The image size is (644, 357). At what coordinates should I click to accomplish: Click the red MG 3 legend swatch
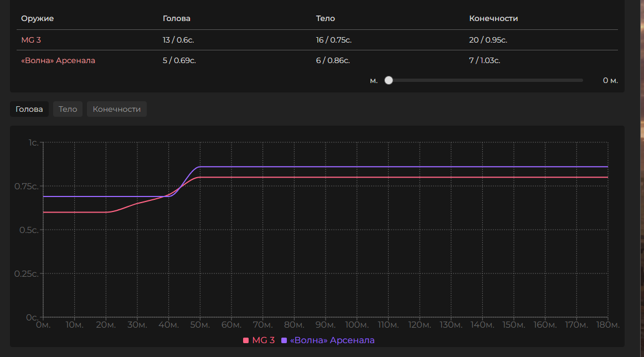246,340
